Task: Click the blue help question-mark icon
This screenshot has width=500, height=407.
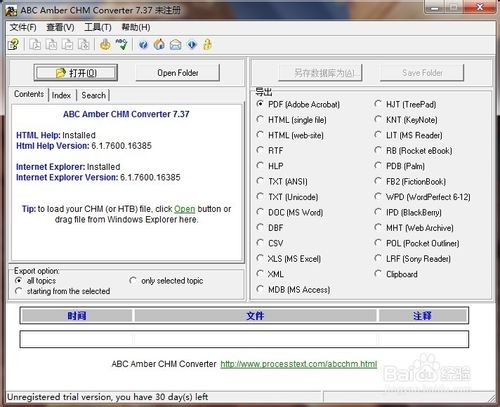Action: coord(143,45)
